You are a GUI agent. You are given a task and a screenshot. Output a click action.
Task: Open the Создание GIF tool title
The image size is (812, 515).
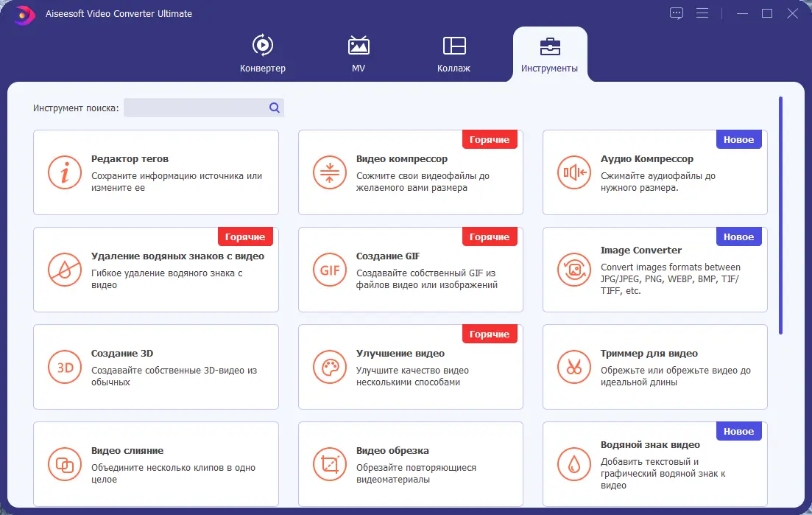[388, 256]
